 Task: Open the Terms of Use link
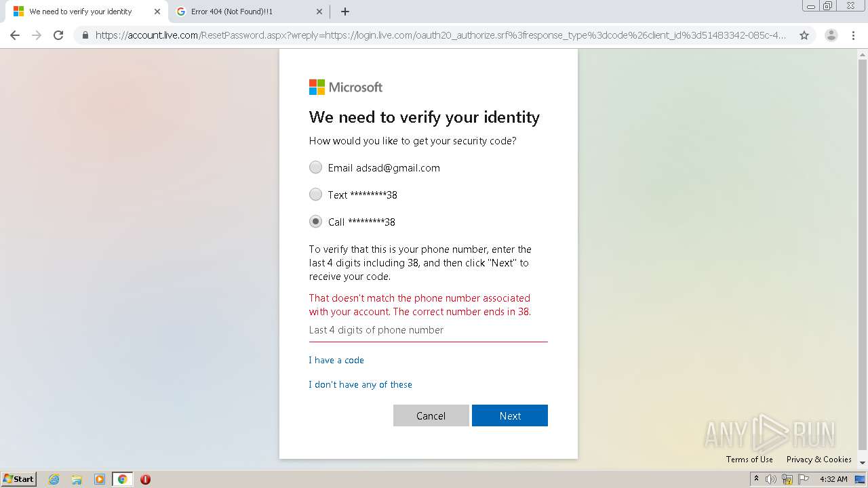point(749,460)
